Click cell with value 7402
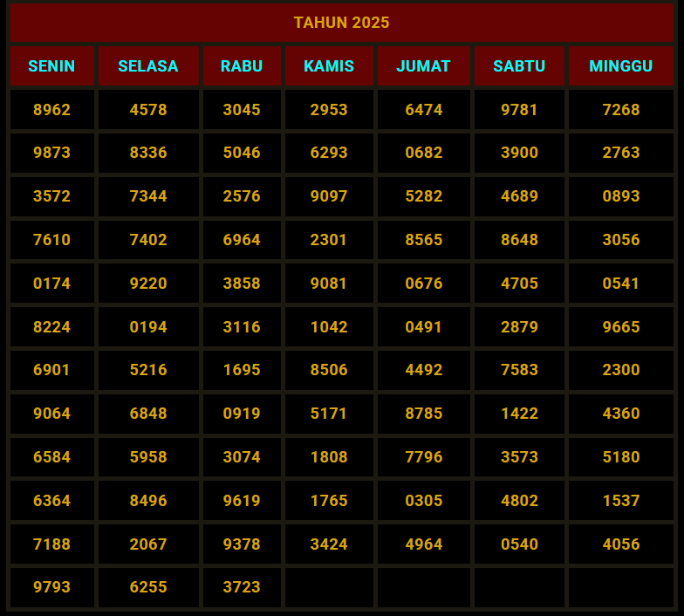Image resolution: width=684 pixels, height=616 pixels. click(148, 240)
